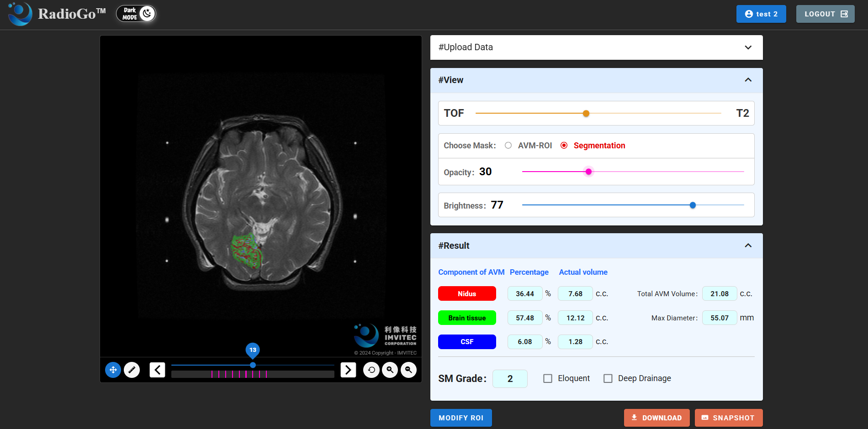Select the pan/move tool icon
Viewport: 868px width, 429px height.
click(113, 370)
